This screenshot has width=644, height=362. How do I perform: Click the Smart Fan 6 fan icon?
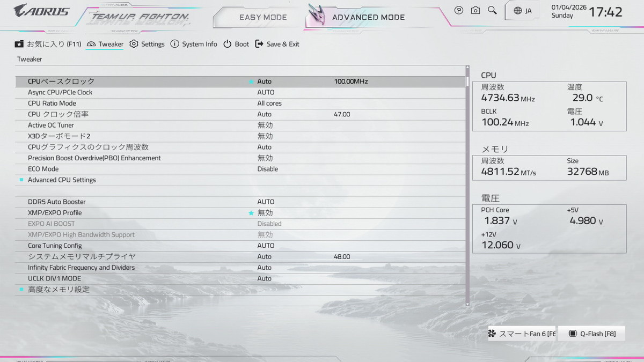[492, 334]
